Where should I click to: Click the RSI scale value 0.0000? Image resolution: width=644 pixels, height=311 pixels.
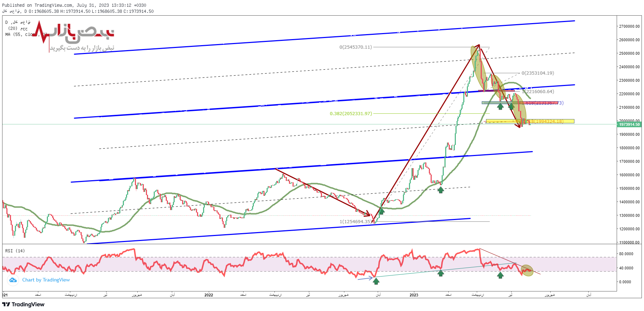(625, 282)
